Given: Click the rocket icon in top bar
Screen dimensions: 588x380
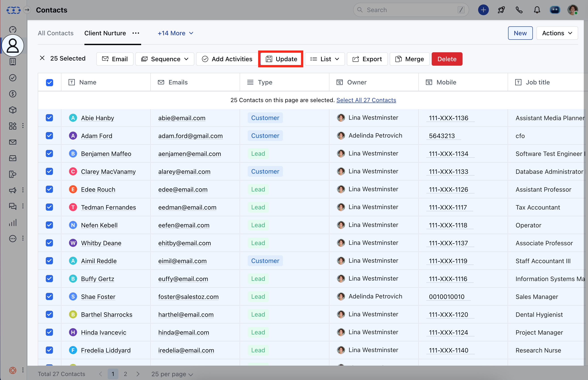Looking at the screenshot, I should pos(501,10).
